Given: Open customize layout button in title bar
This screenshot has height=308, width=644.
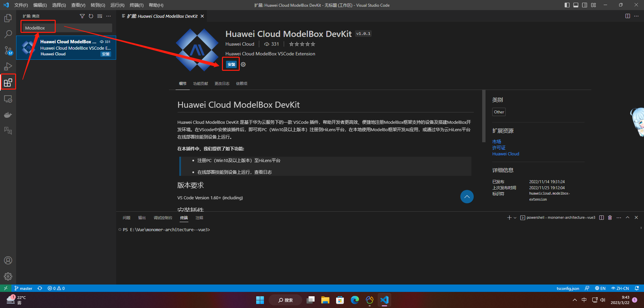Looking at the screenshot, I should (594, 5).
